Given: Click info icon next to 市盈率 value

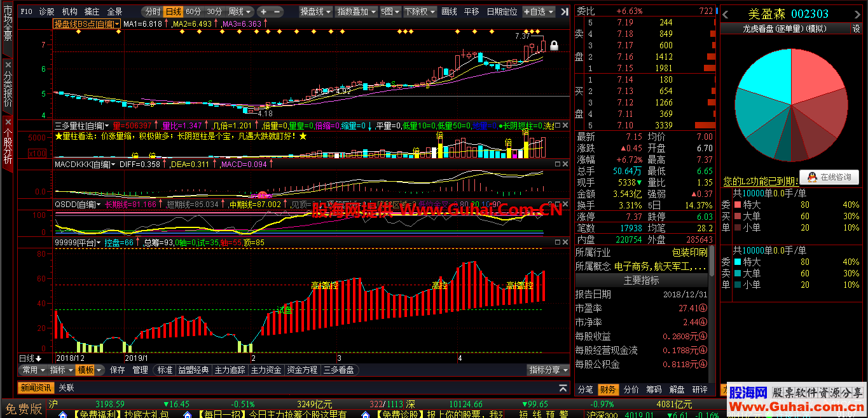Looking at the screenshot, I should pos(703,308).
